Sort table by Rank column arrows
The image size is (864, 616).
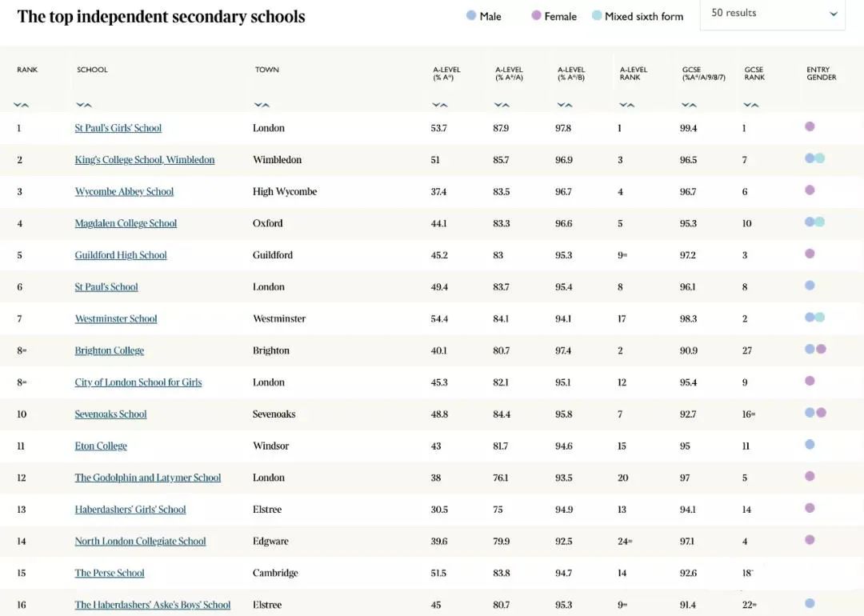21,105
